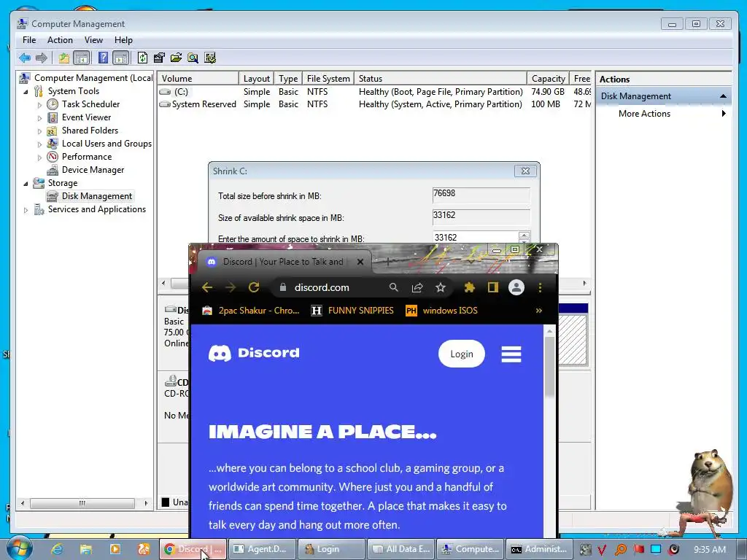Reload the Discord page in Chrome
747x560 pixels.
(254, 287)
